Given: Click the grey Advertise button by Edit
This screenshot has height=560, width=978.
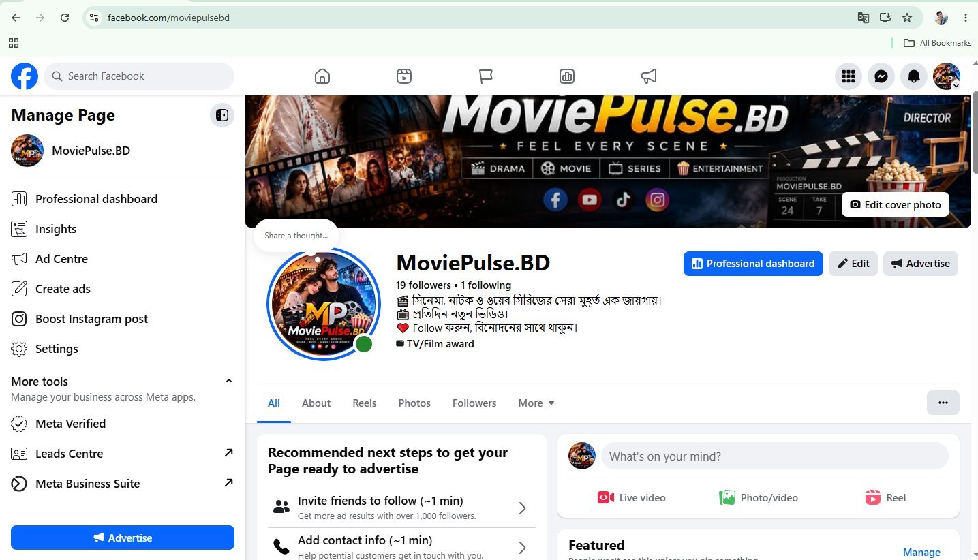Looking at the screenshot, I should pyautogui.click(x=921, y=264).
